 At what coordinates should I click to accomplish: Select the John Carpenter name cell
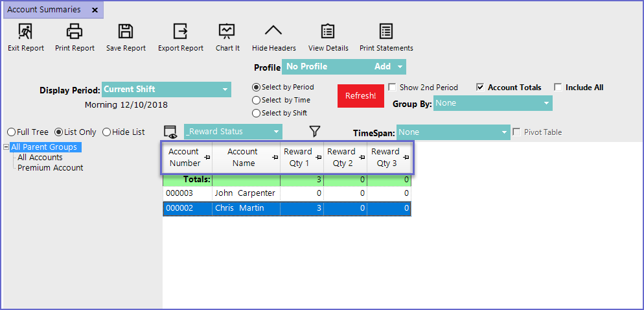click(x=246, y=193)
